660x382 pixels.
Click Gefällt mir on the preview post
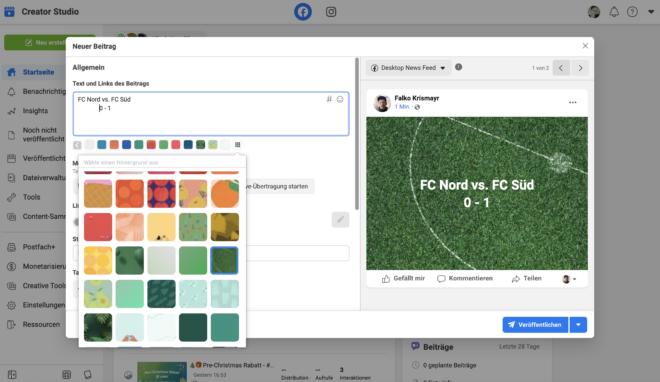403,279
